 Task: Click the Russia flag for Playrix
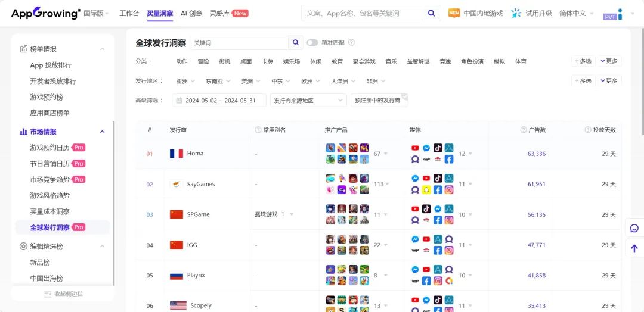click(x=176, y=276)
